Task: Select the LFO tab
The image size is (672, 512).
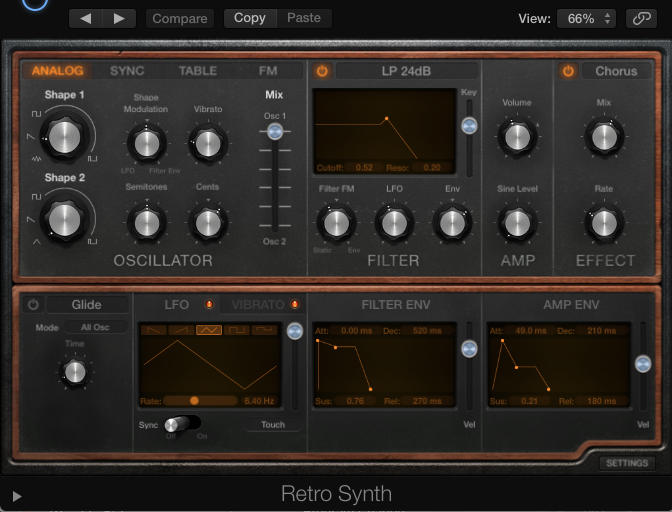Action: coord(177,305)
